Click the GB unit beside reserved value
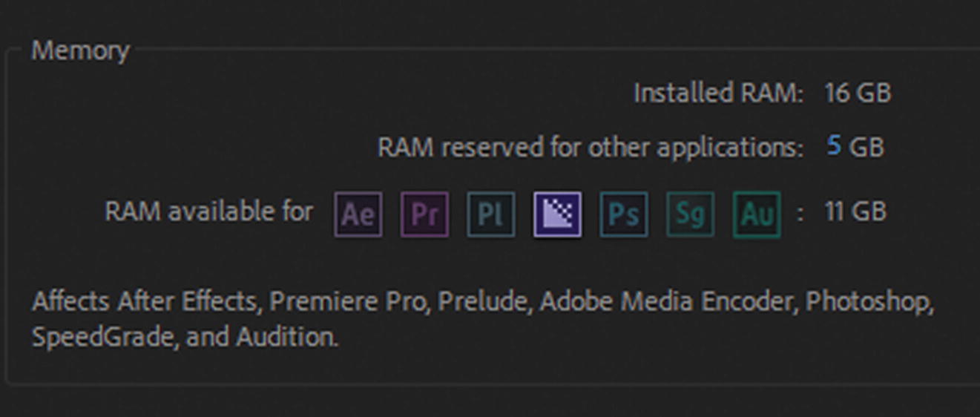This screenshot has width=980, height=417. coord(866,147)
